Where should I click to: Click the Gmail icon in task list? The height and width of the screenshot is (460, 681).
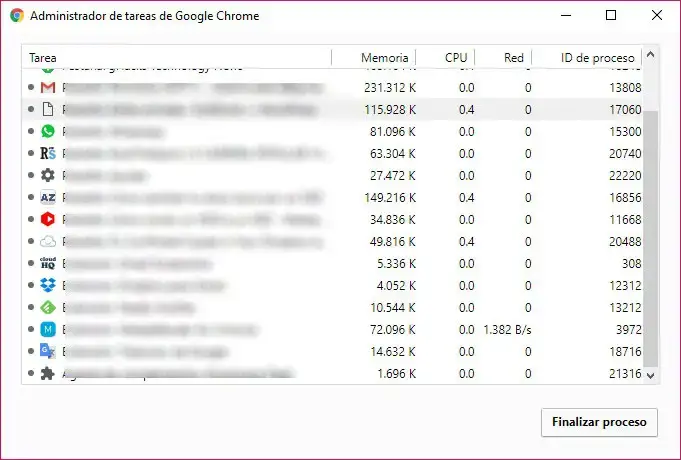(48, 88)
